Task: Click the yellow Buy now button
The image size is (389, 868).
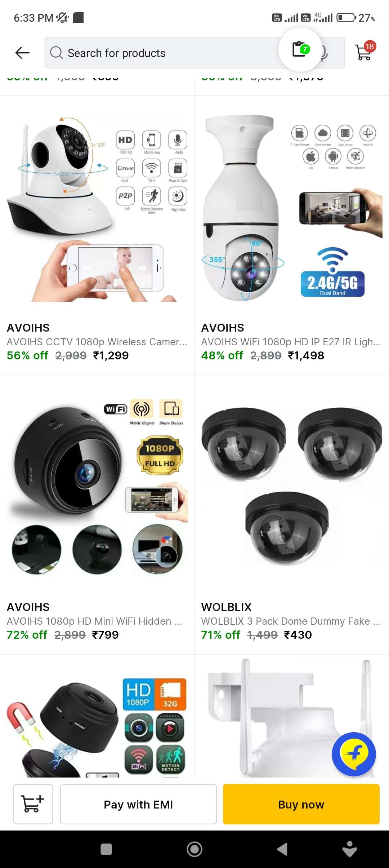Action: (301, 804)
